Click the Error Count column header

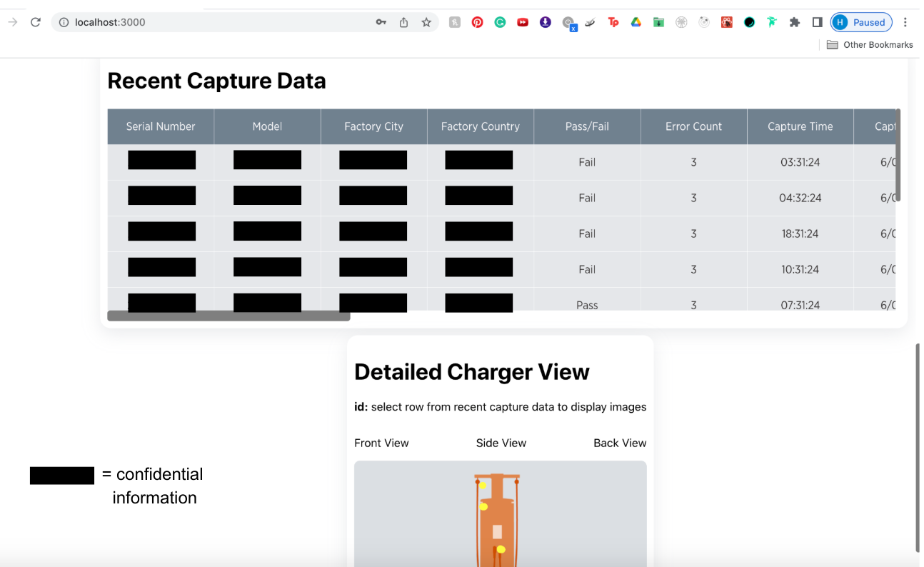[x=693, y=126]
